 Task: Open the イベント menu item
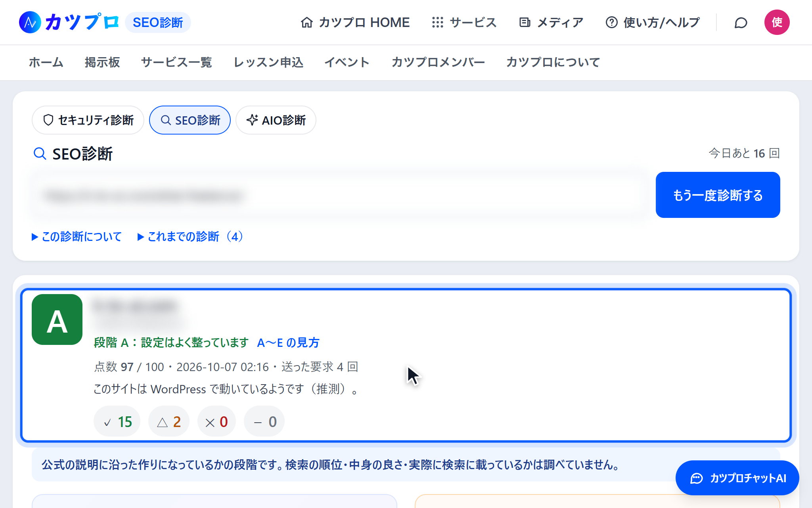(347, 62)
